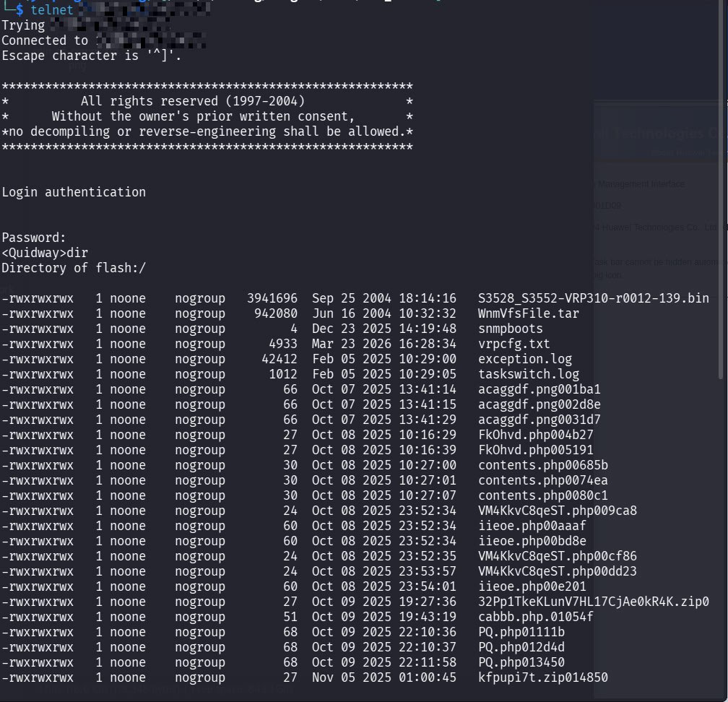Select FkOhvd.php005191 filename

[536, 450]
